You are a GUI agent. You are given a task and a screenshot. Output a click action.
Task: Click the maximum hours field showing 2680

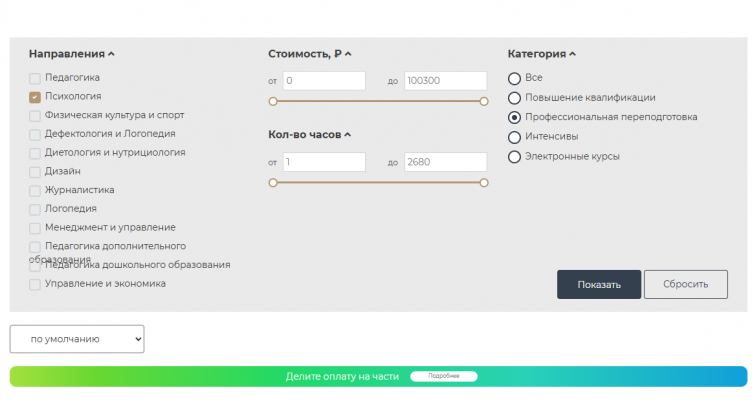click(x=445, y=162)
